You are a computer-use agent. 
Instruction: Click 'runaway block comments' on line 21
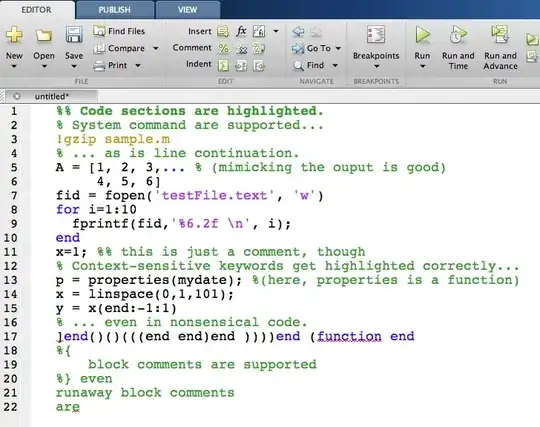coord(145,393)
